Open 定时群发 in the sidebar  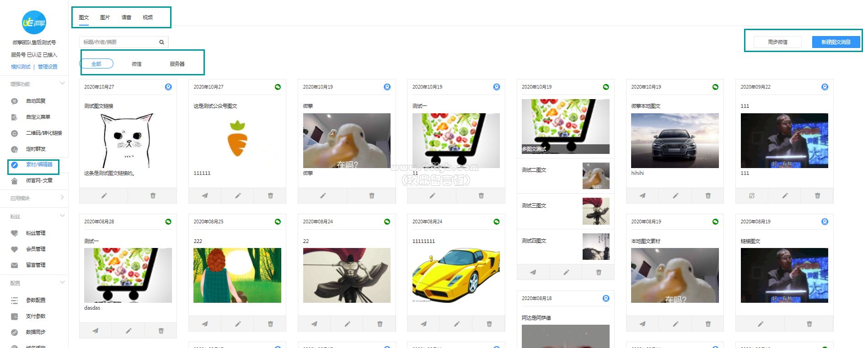pos(36,149)
